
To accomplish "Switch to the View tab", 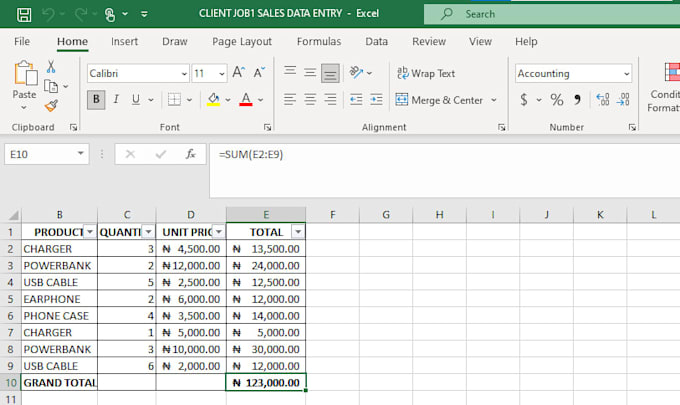I will click(x=480, y=42).
